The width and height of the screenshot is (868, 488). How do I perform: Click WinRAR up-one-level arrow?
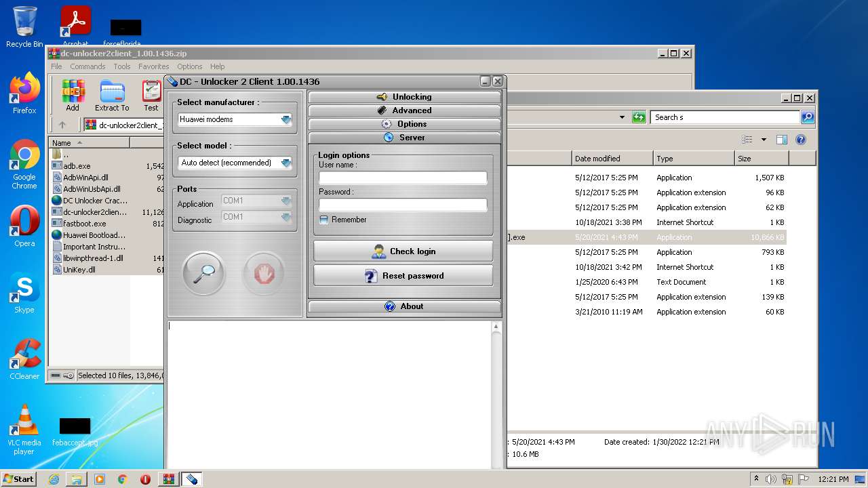pos(62,125)
